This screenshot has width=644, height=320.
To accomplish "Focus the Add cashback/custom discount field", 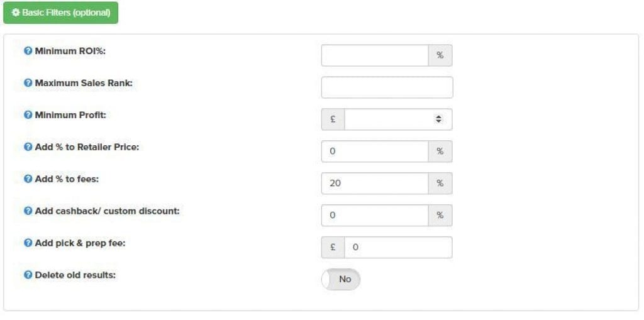I will point(375,216).
